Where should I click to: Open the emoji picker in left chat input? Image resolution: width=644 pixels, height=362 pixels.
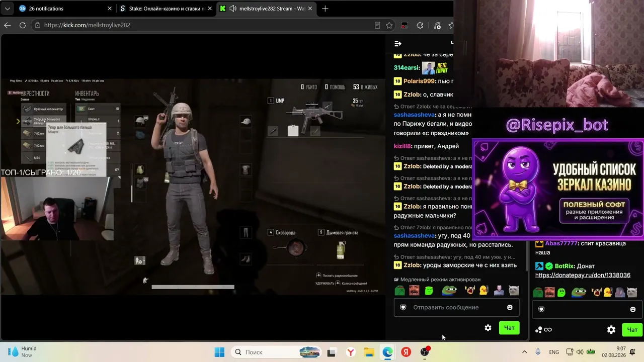[x=510, y=307]
